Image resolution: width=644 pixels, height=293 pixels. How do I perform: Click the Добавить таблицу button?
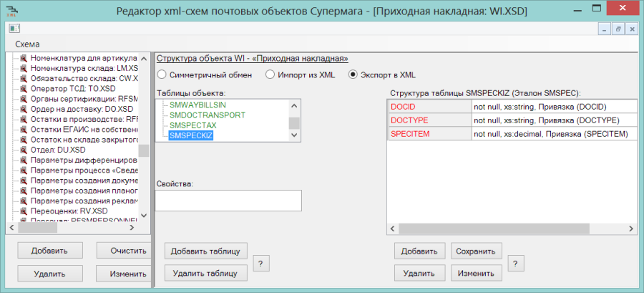206,251
